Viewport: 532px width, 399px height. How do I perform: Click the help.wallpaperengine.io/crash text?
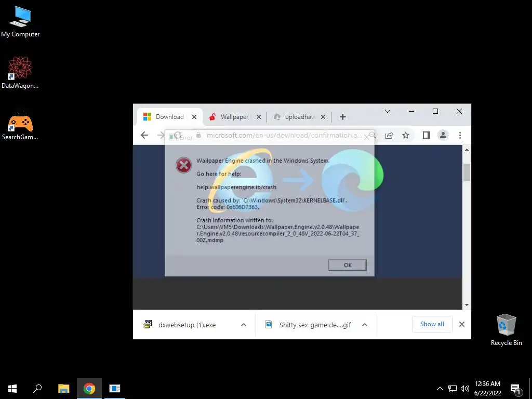tap(236, 187)
